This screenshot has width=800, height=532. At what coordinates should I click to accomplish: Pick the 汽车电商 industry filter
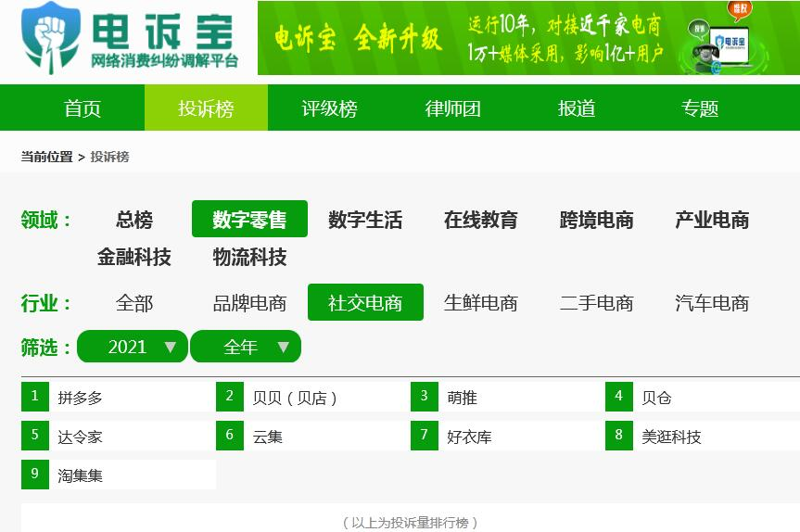point(712,303)
